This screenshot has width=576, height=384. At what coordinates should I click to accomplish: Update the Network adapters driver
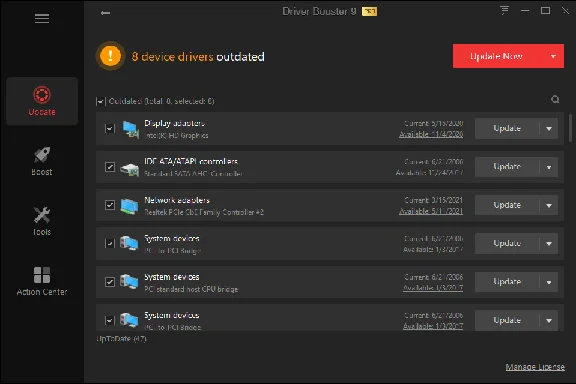[507, 205]
